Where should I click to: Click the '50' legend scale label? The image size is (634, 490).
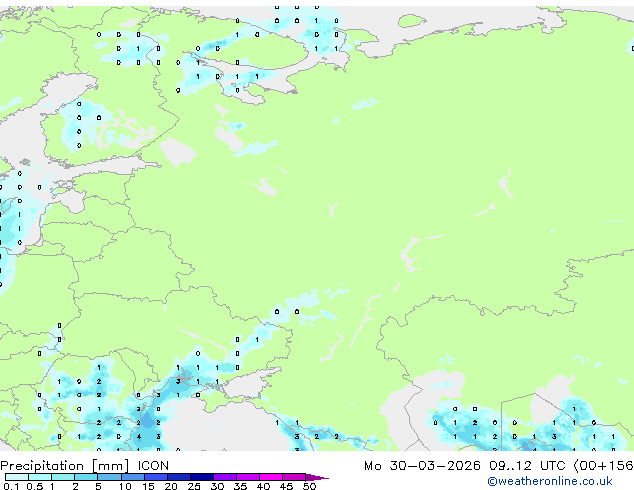pyautogui.click(x=309, y=486)
